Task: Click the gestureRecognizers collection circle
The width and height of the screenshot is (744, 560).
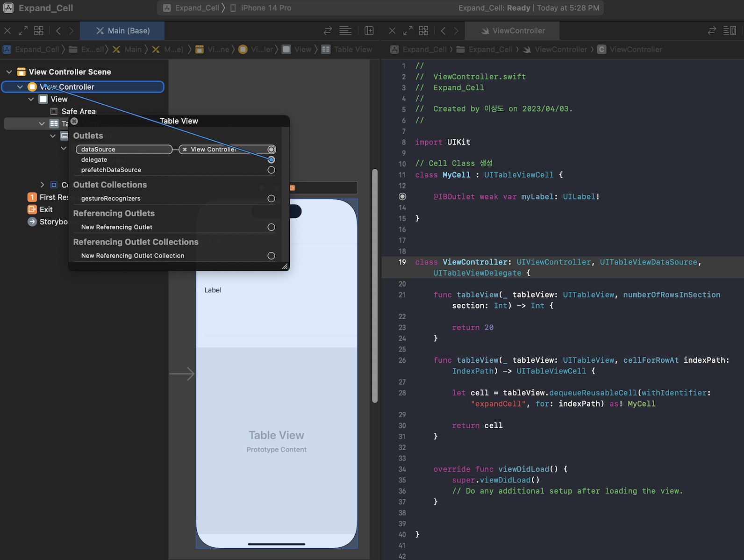Action: pyautogui.click(x=271, y=199)
